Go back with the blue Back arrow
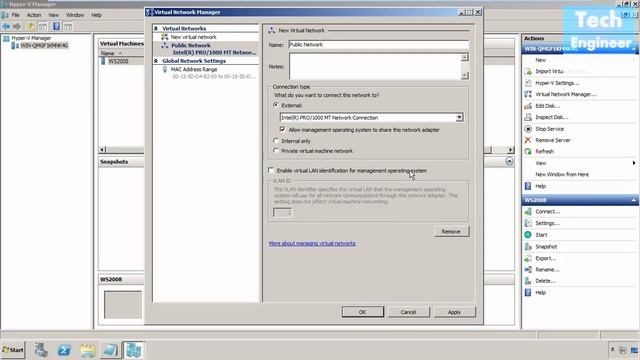 (6, 27)
